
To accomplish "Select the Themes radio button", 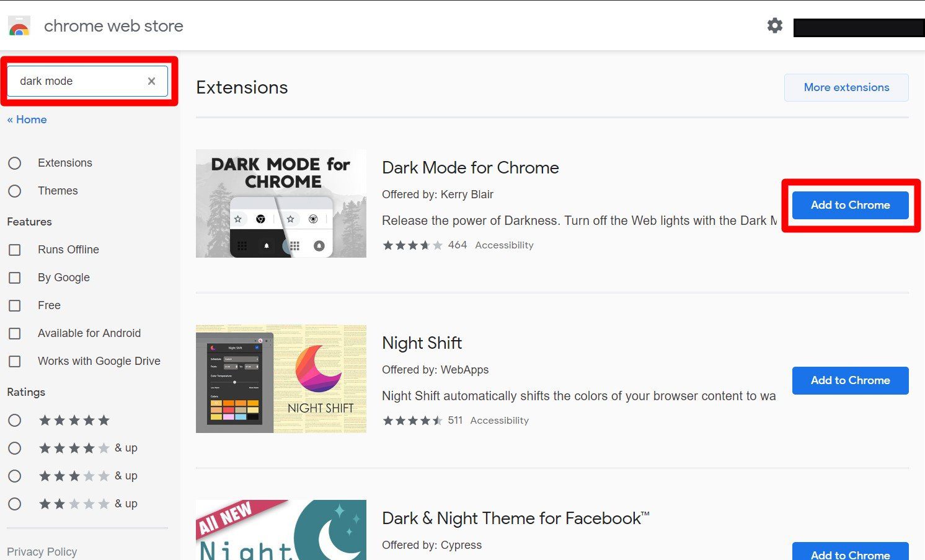I will pos(15,191).
